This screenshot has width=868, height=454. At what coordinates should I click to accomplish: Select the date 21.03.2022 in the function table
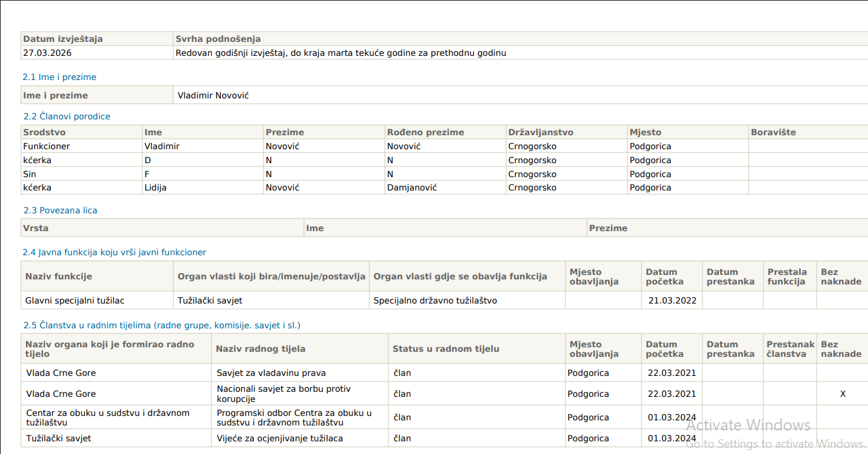coord(672,300)
